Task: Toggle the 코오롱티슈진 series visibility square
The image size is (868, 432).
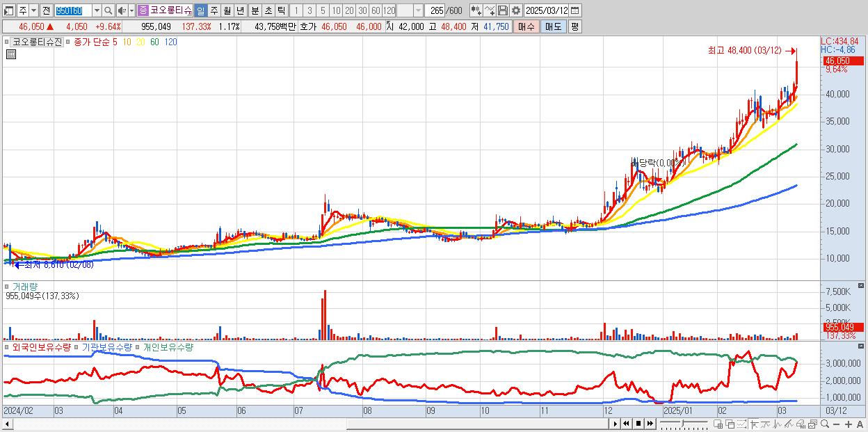Action: tap(7, 42)
